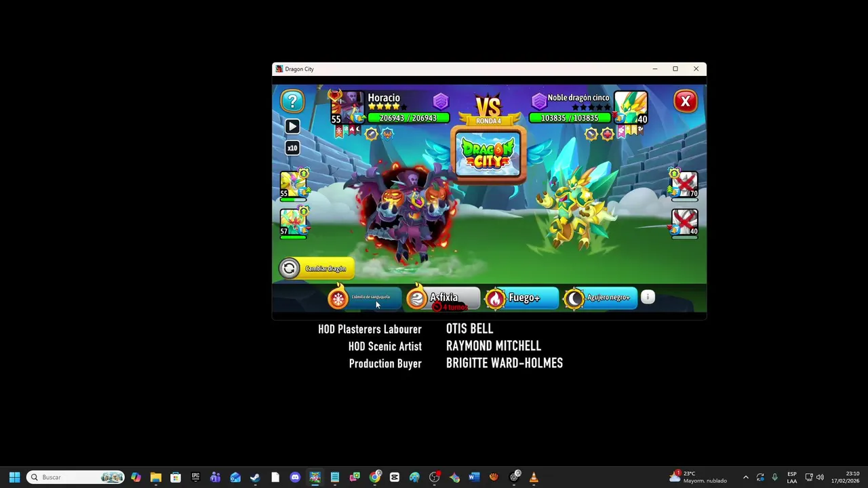Open Microsoft Word from the taskbar

474,477
